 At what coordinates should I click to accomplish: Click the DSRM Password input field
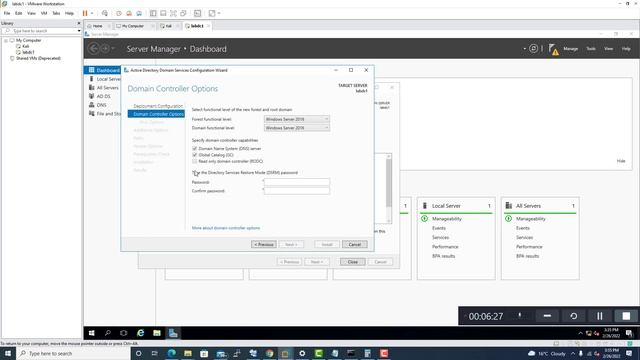297,182
